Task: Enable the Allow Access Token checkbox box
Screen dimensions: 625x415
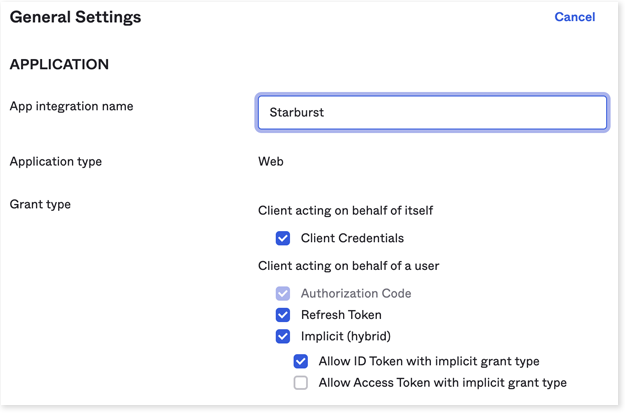Action: tap(301, 382)
